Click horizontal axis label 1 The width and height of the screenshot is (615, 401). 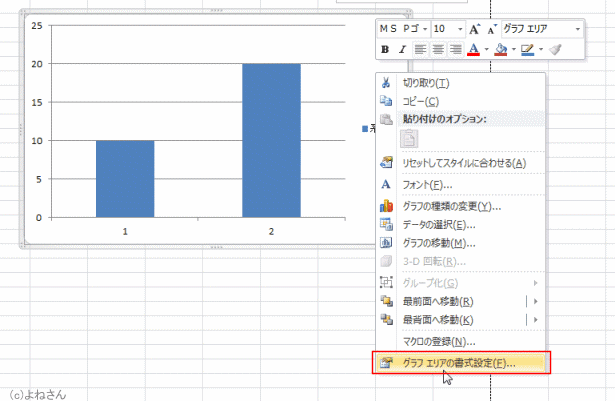pyautogui.click(x=125, y=231)
